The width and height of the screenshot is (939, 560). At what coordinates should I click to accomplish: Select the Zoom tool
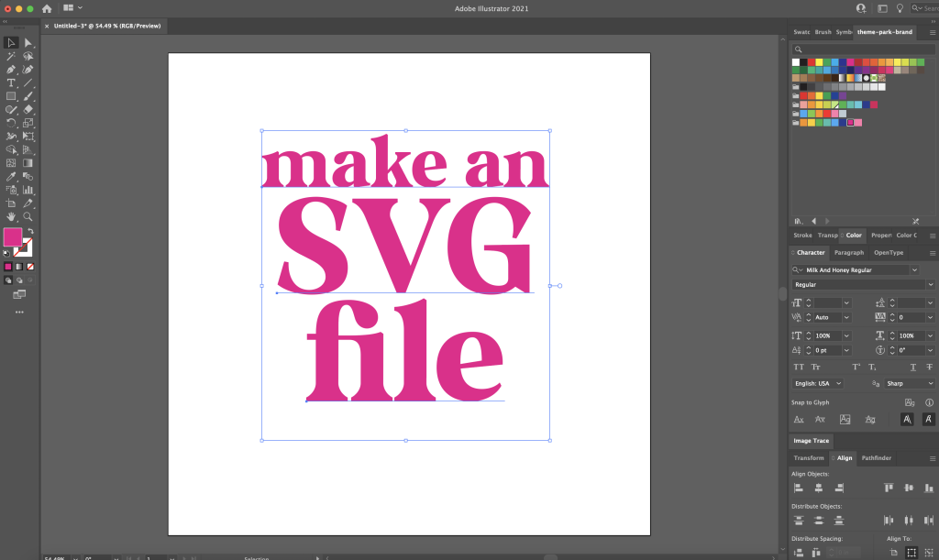[x=28, y=216]
